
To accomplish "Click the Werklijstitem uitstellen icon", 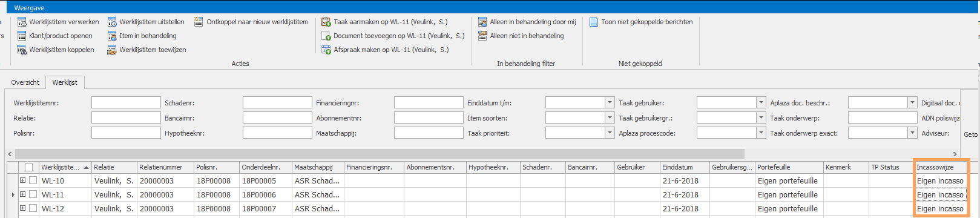I will coord(112,22).
